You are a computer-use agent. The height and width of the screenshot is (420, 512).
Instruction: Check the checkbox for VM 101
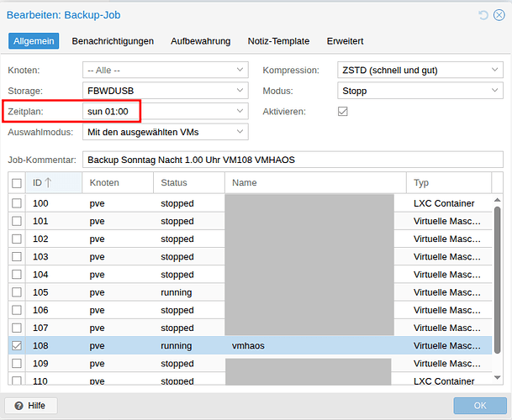pos(17,221)
